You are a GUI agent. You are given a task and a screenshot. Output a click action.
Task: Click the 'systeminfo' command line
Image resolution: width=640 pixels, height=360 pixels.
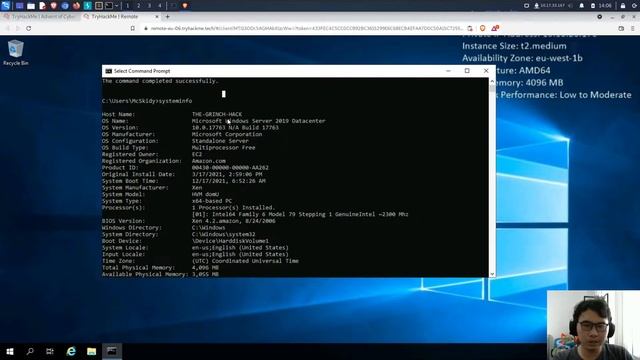point(147,101)
